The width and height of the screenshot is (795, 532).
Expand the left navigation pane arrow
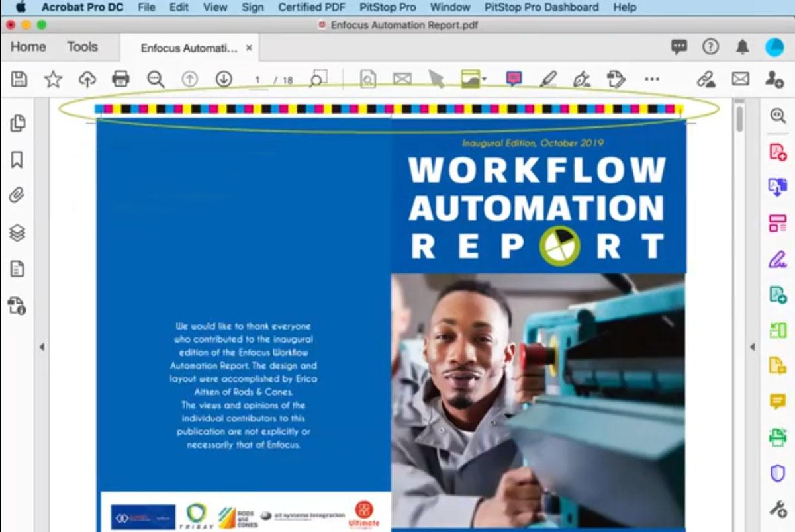(x=42, y=347)
